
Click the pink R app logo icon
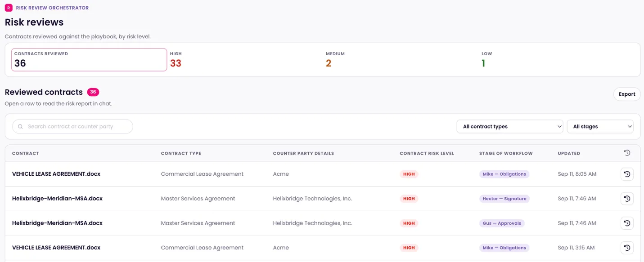pyautogui.click(x=9, y=8)
